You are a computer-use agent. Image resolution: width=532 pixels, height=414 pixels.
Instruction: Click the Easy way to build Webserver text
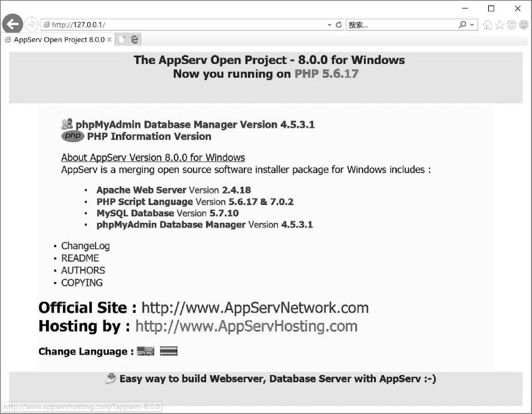[x=278, y=379]
